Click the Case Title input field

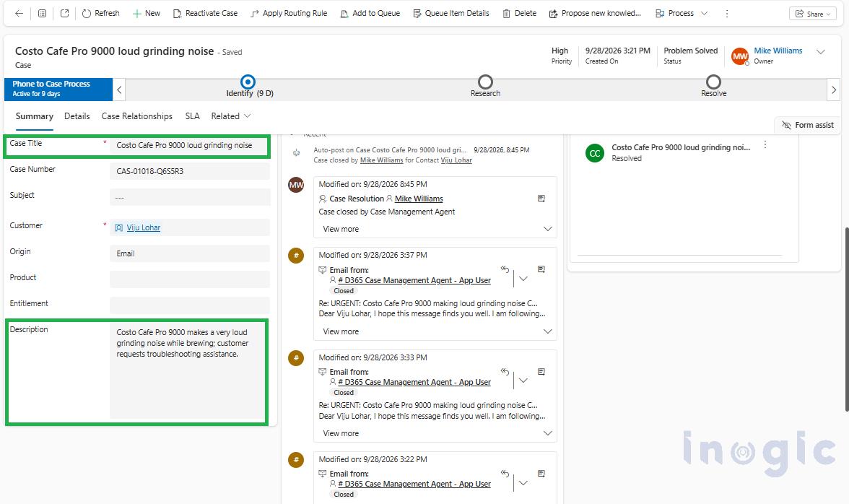(189, 145)
